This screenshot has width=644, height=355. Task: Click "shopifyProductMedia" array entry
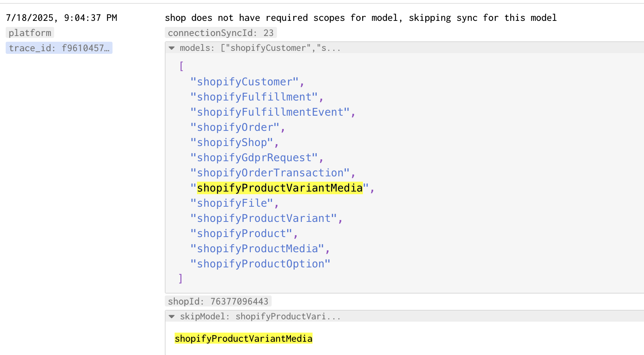point(257,249)
